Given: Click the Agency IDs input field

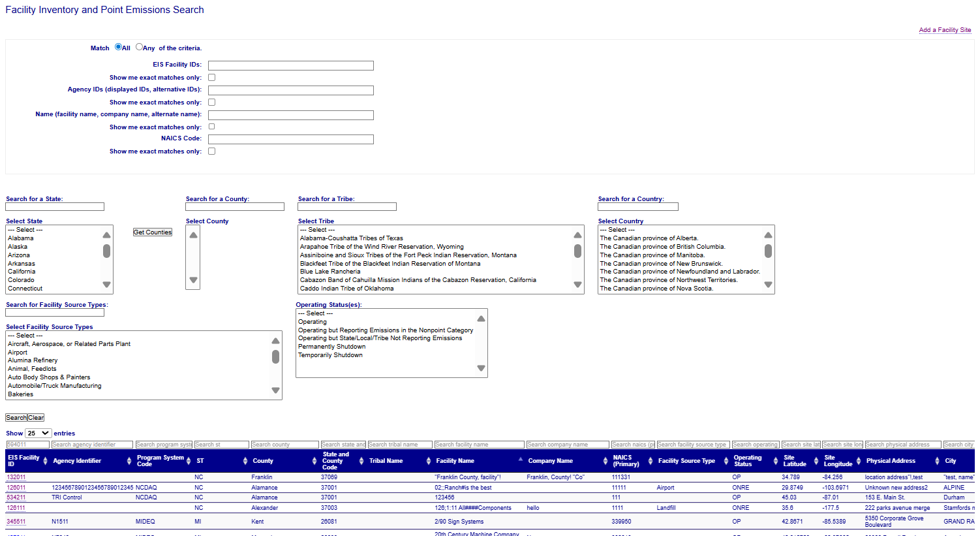Looking at the screenshot, I should (x=291, y=90).
